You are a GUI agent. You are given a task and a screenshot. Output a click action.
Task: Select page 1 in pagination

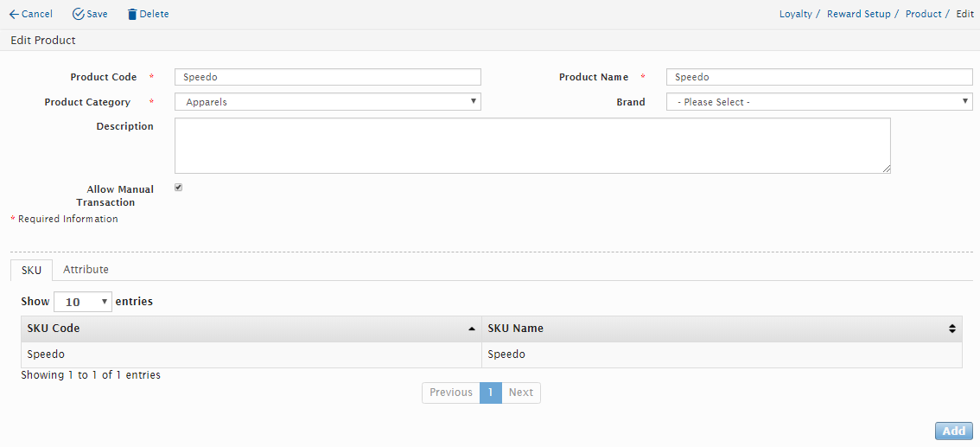[x=490, y=393]
